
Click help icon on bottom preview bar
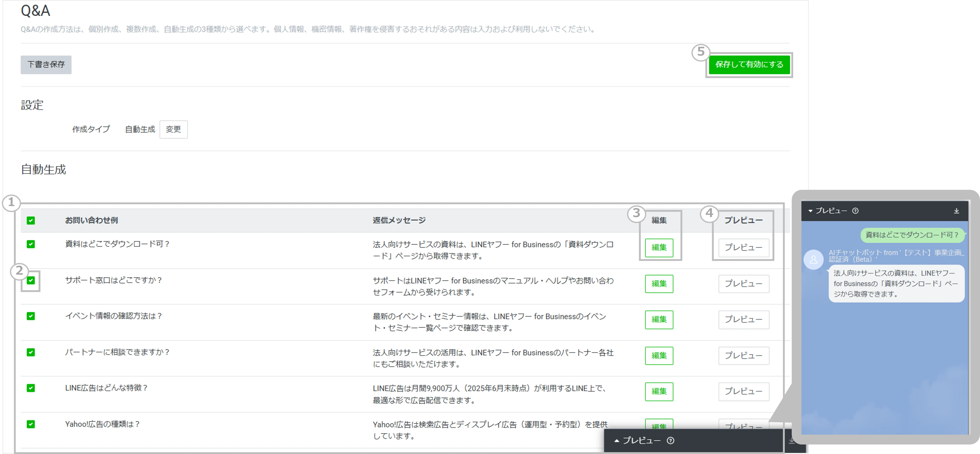(671, 440)
